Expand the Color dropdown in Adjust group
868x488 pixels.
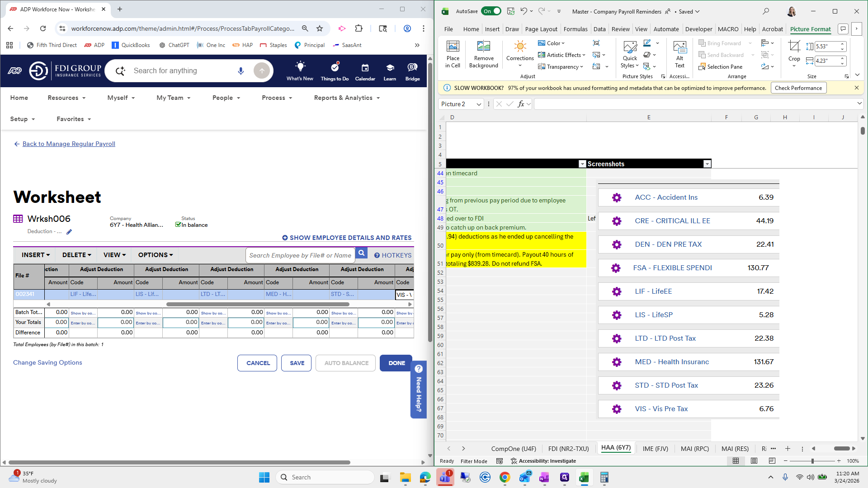pyautogui.click(x=555, y=43)
